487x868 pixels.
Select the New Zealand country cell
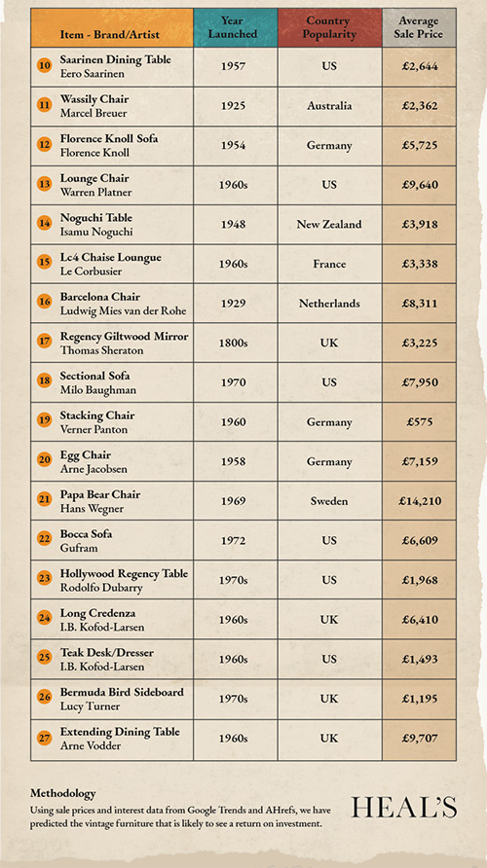(x=329, y=224)
